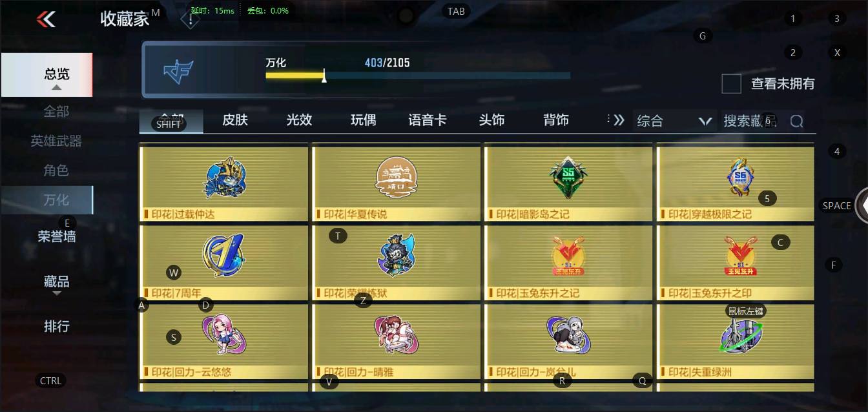Enable the 查看未拥有 checkbox
The height and width of the screenshot is (412, 868).
(731, 84)
